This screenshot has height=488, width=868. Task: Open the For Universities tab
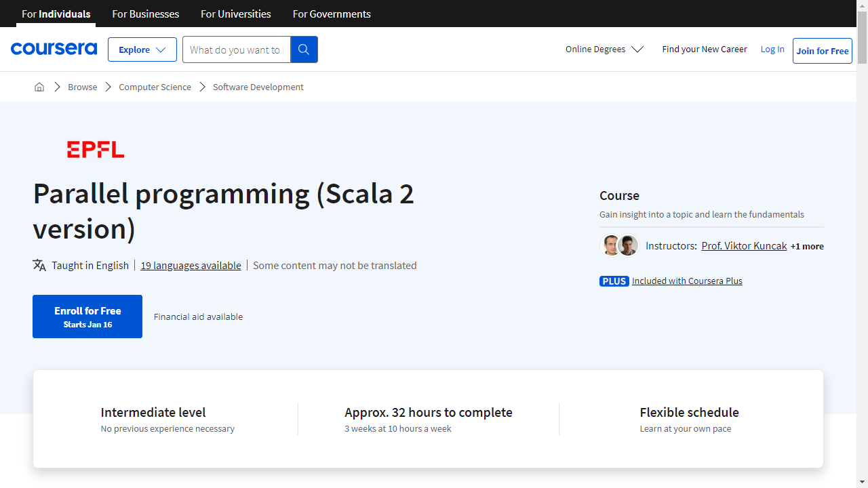tap(236, 14)
